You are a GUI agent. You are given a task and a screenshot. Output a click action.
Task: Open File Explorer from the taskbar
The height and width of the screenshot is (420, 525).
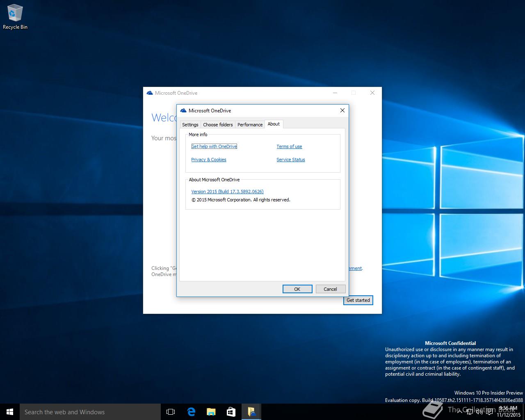(x=211, y=412)
